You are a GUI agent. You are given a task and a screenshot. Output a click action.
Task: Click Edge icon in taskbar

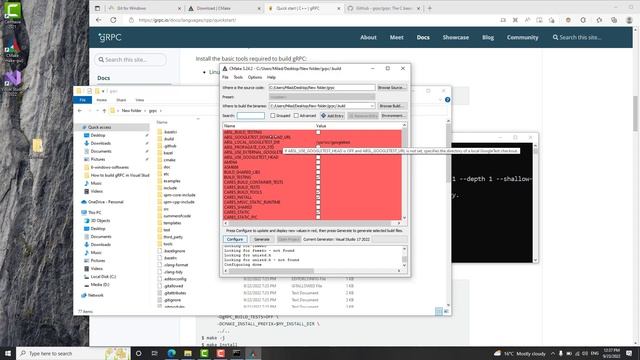click(171, 353)
